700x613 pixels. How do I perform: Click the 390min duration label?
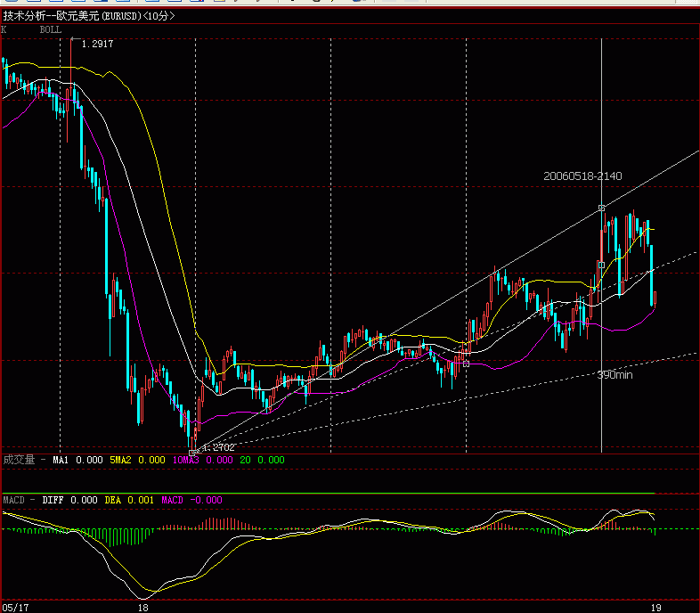615,375
